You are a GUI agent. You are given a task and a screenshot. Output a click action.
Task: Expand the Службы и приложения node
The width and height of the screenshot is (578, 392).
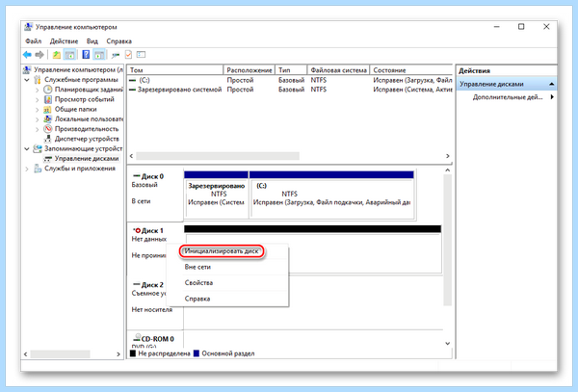point(27,169)
